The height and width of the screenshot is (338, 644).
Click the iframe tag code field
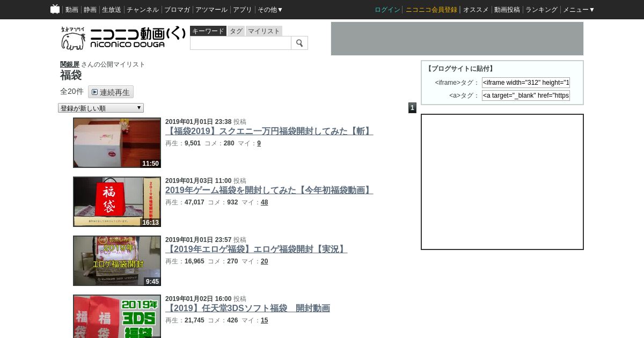point(526,83)
